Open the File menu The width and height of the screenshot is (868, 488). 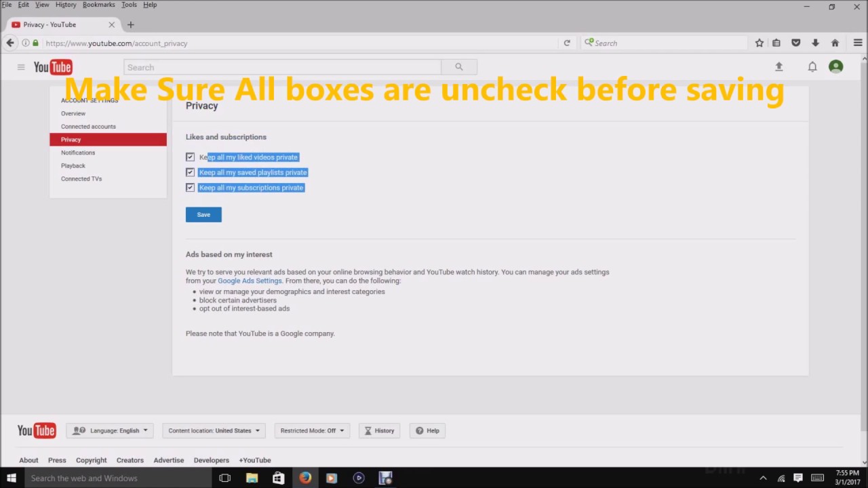point(7,5)
